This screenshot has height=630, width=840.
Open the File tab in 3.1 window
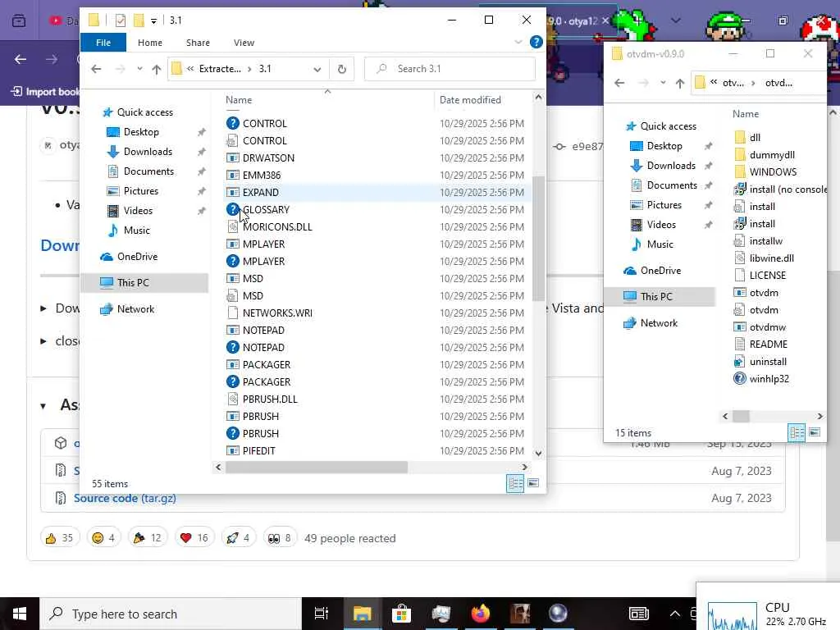103,43
